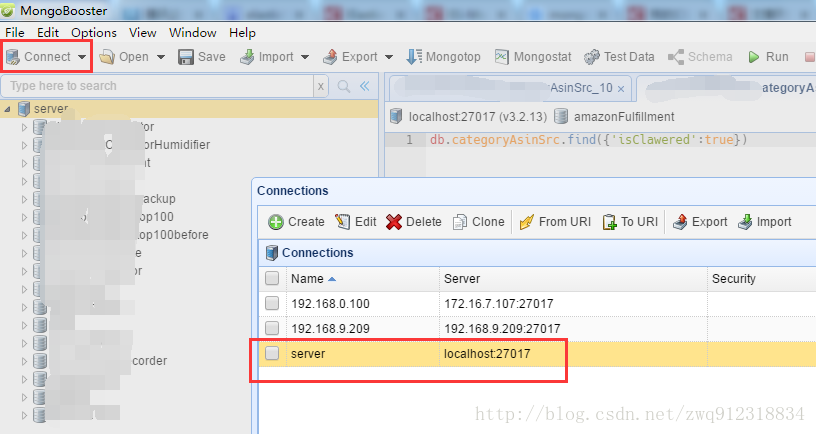
Task: Select the 192.168.9.209:27017 server cell
Action: coord(502,328)
